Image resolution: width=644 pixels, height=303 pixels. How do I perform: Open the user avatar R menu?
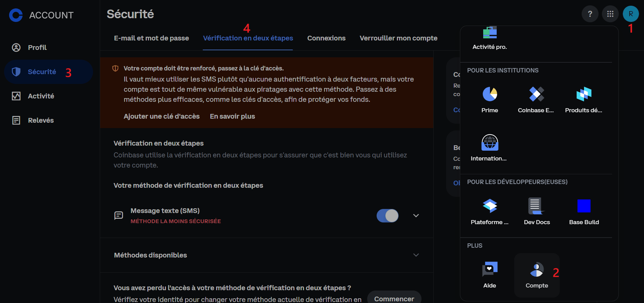631,14
